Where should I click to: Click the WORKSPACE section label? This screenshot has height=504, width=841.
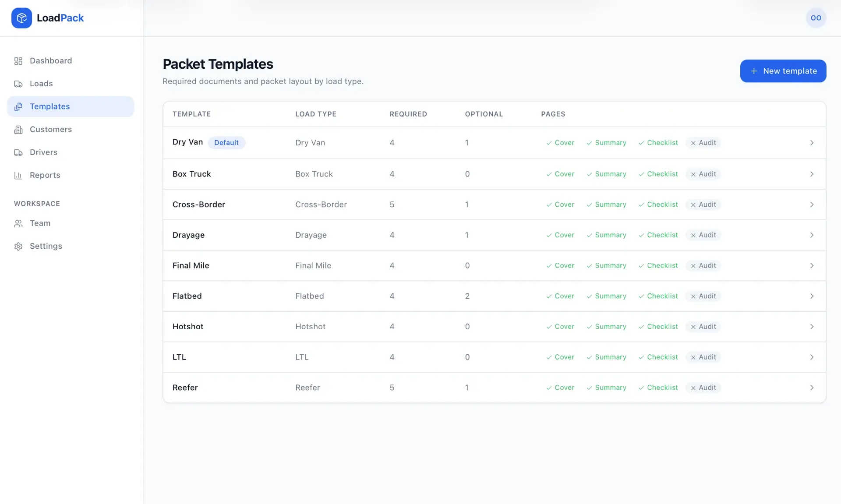(x=37, y=204)
